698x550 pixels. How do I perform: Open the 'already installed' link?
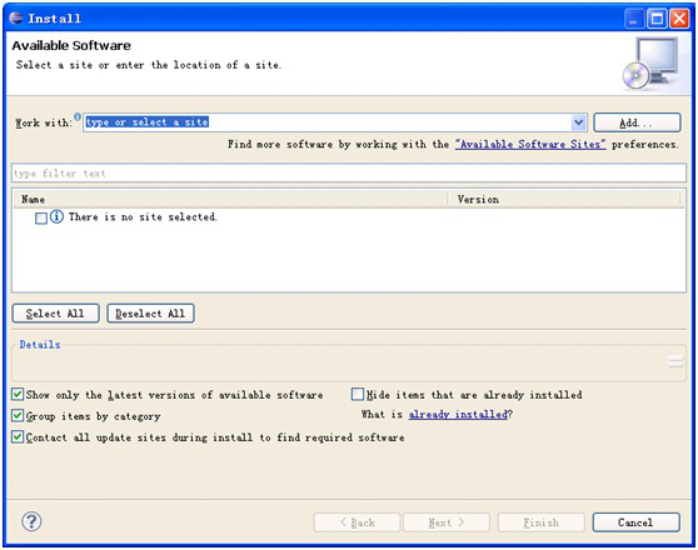click(457, 415)
